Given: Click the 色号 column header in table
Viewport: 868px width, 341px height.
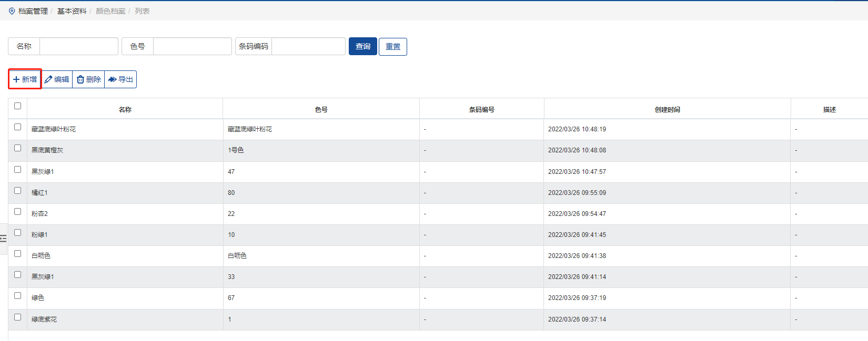Looking at the screenshot, I should [x=321, y=109].
